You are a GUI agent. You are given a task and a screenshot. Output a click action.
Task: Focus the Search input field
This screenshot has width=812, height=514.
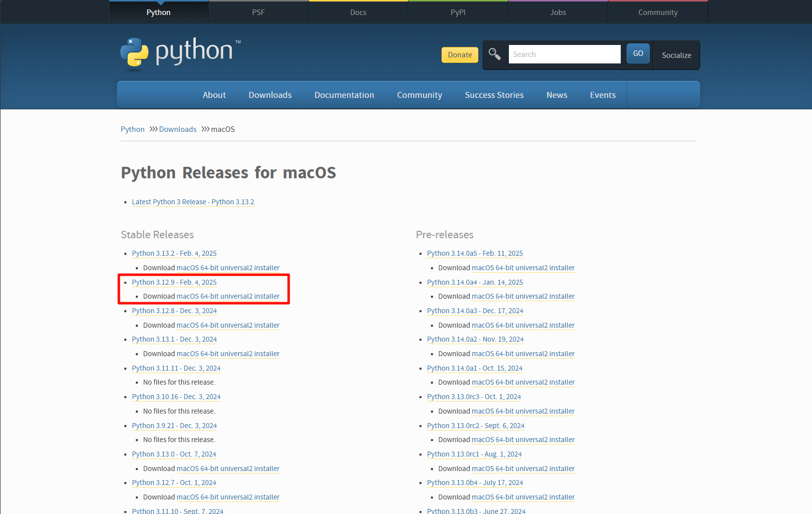[564, 54]
